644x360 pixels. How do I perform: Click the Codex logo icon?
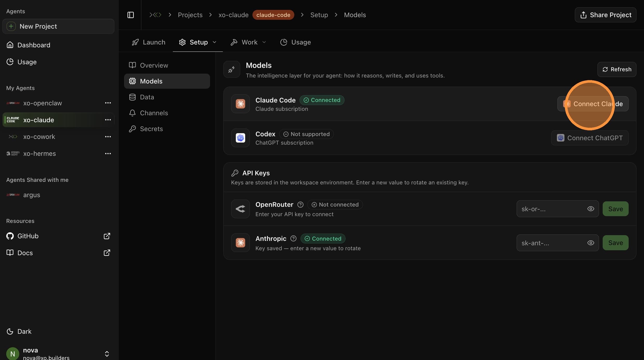point(240,138)
